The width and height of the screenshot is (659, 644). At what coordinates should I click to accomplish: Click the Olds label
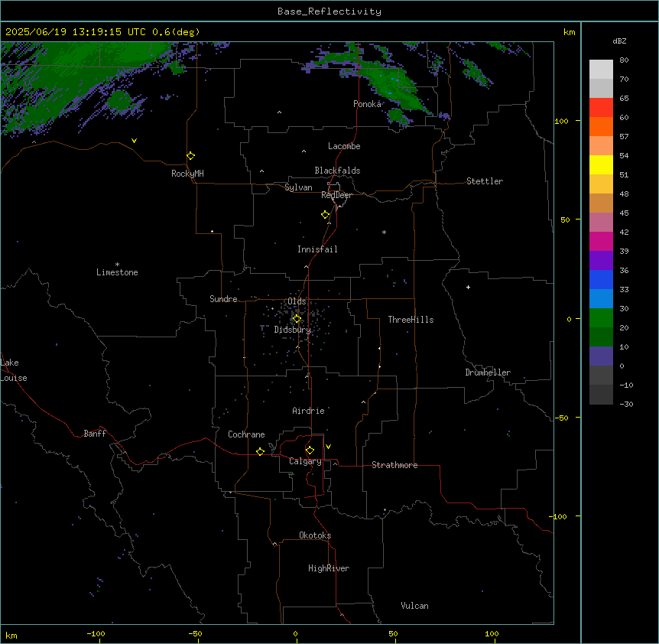click(x=297, y=301)
